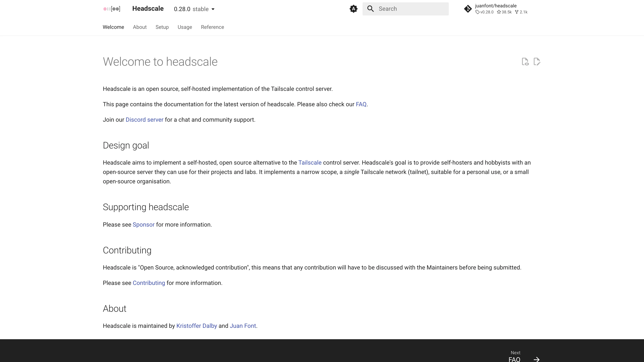Follow the FAQ link in the intro
Viewport: 644px width, 362px height.
click(x=361, y=104)
